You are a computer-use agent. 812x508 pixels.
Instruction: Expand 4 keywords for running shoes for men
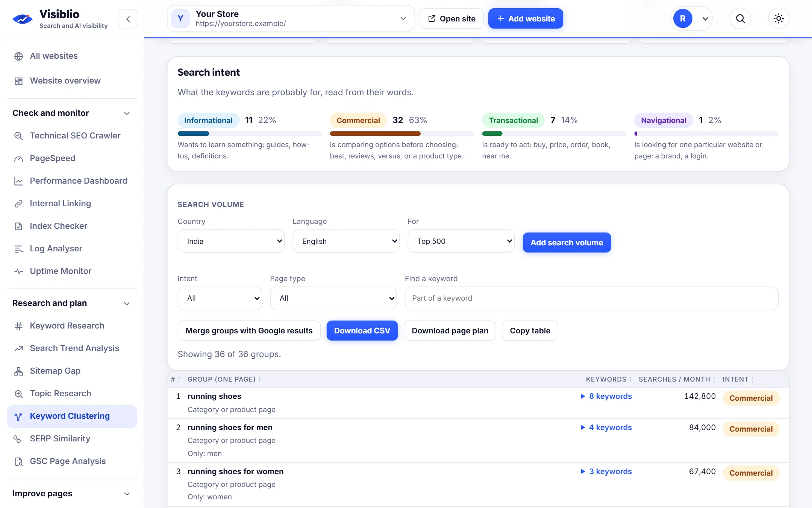click(606, 427)
